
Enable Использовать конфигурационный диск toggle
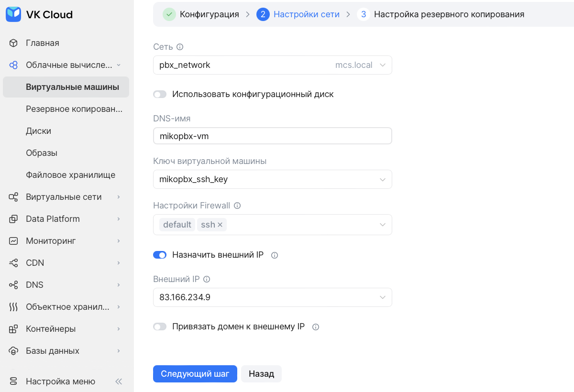pos(160,94)
